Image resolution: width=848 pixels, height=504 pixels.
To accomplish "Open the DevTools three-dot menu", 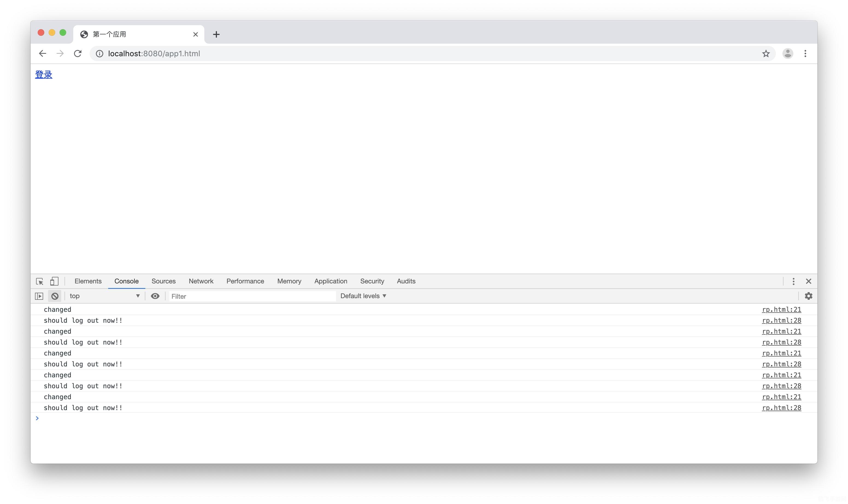I will (x=793, y=281).
